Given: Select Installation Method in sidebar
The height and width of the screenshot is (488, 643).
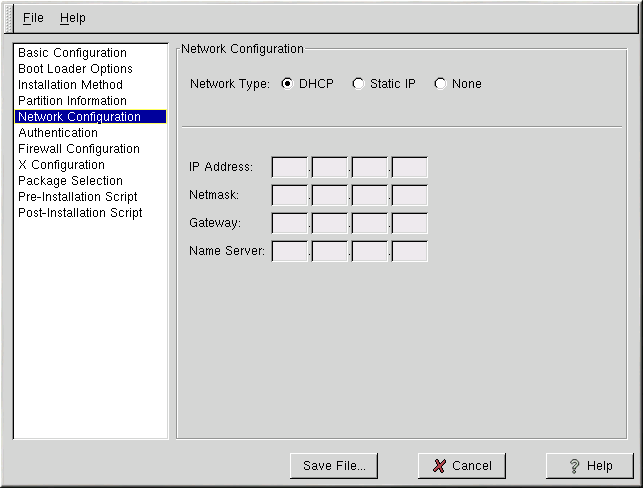Looking at the screenshot, I should tap(70, 85).
